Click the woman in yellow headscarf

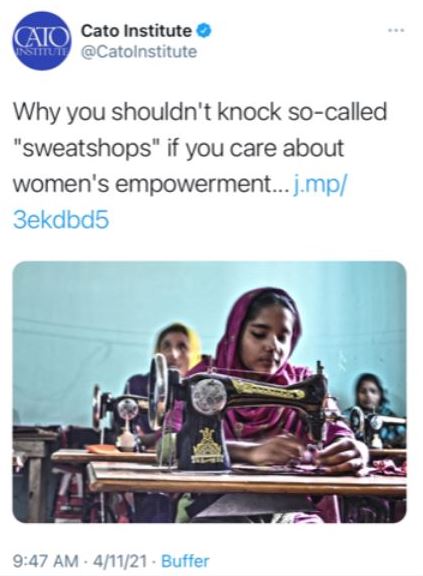pos(177,349)
